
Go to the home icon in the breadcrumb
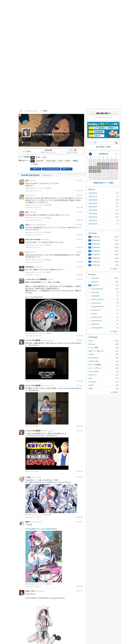coord(21,111)
